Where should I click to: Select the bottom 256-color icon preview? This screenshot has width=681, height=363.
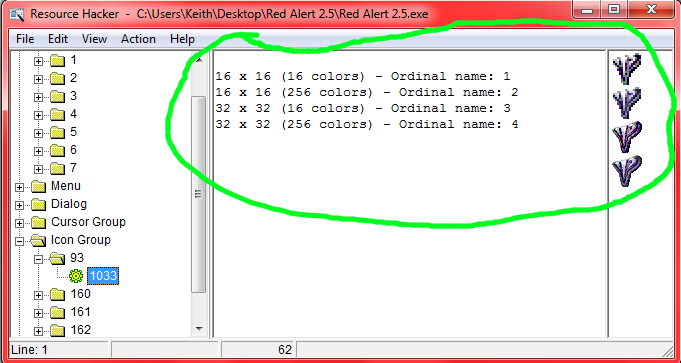627,171
